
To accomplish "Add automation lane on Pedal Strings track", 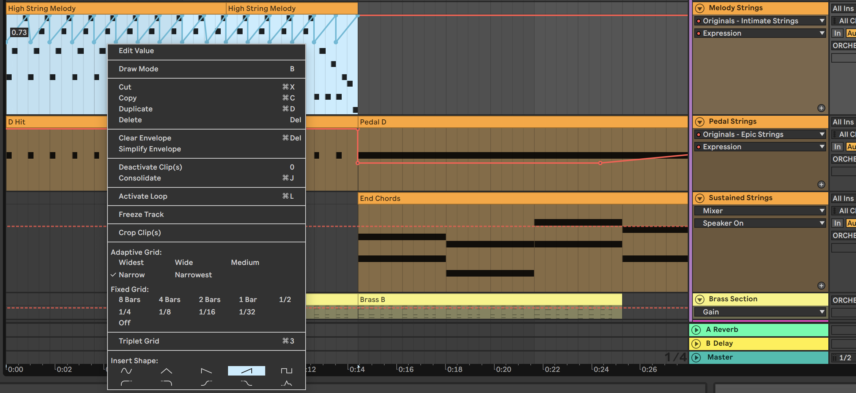I will point(821,184).
